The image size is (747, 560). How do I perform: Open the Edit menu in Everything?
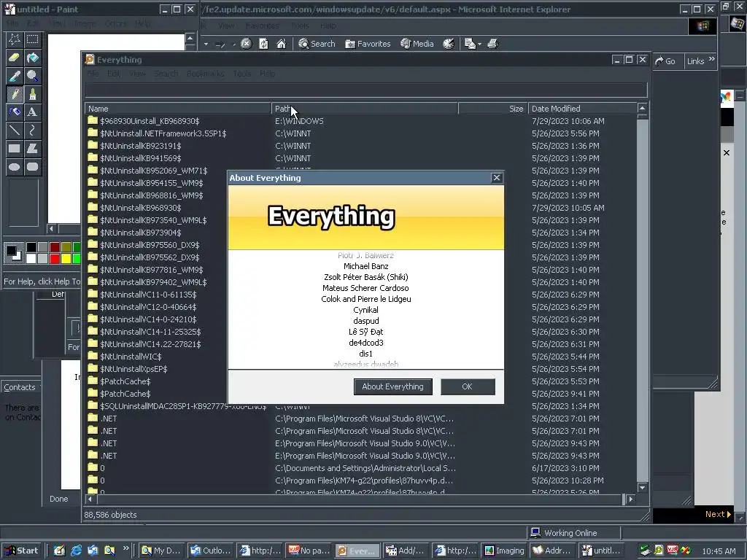pyautogui.click(x=113, y=74)
